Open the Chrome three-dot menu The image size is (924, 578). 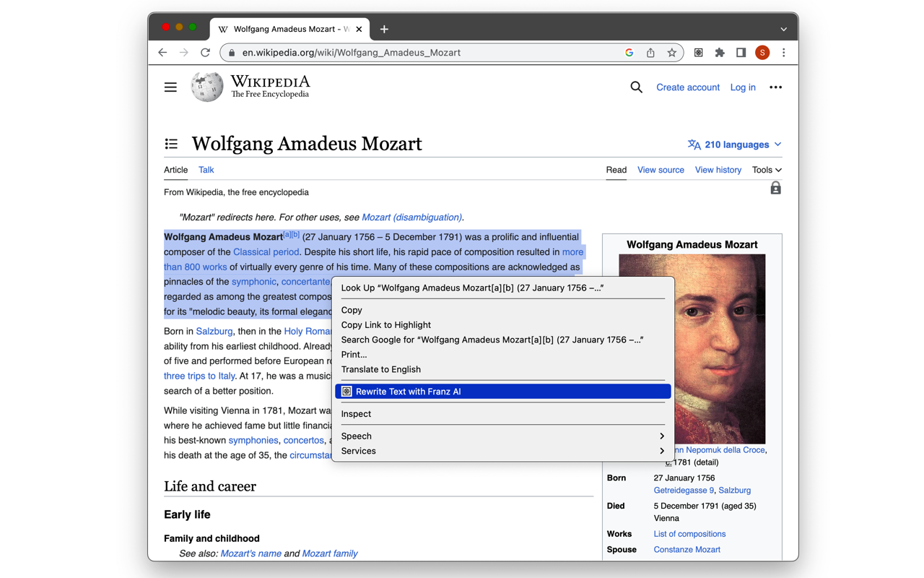(784, 53)
